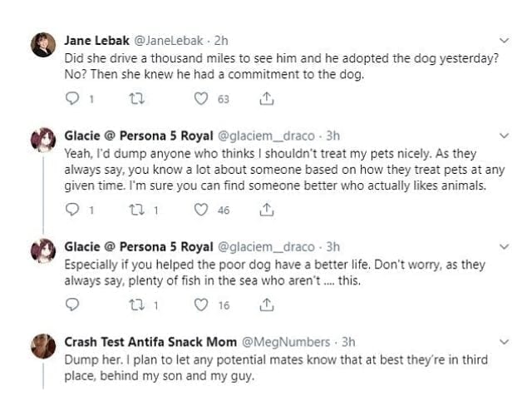
Task: Open more options on Jane Lebak's tweet
Action: click(x=505, y=40)
